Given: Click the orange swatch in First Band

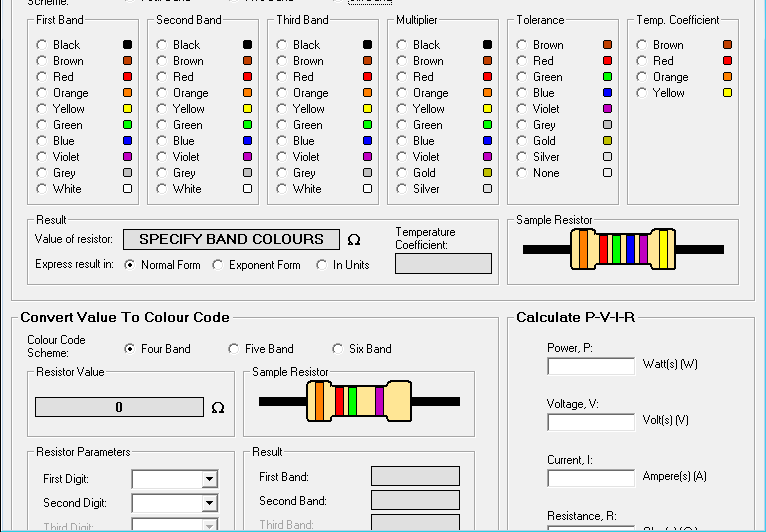Looking at the screenshot, I should point(128,93).
